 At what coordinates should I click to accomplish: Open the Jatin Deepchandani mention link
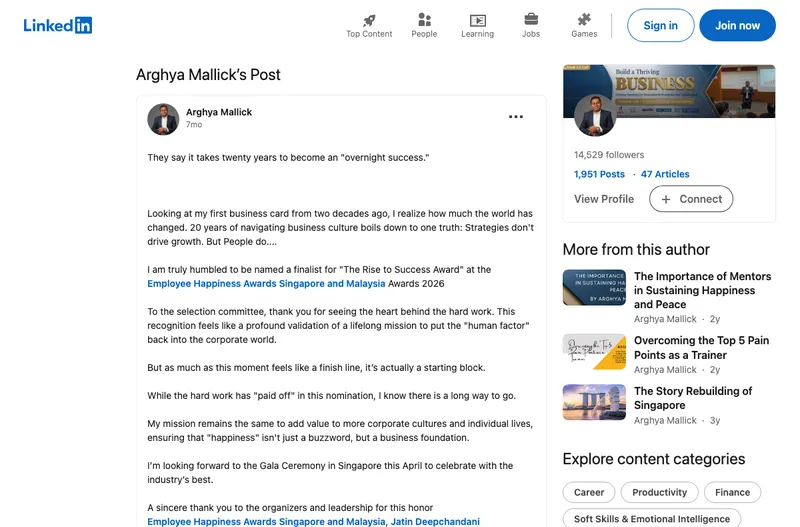tap(435, 521)
